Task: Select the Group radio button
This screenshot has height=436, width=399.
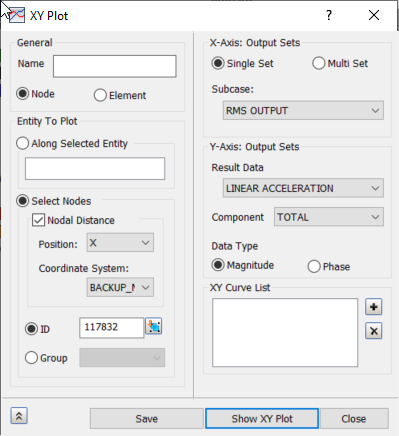Action: pos(31,358)
